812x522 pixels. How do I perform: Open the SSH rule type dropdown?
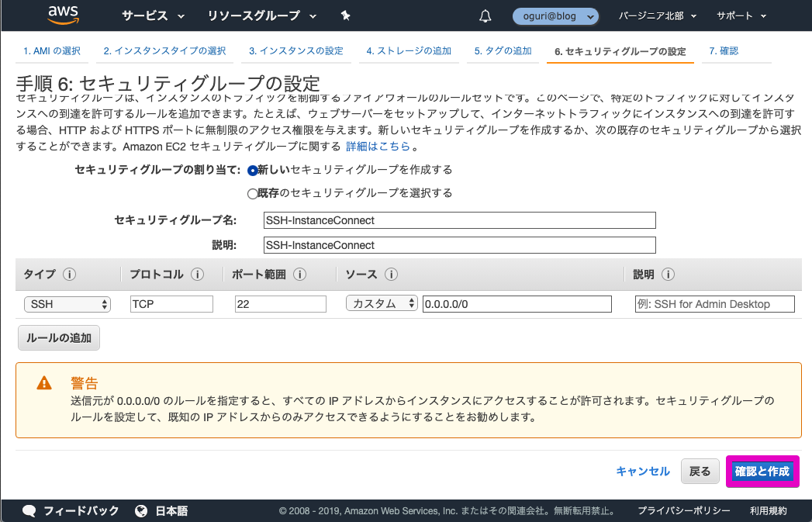click(x=67, y=303)
